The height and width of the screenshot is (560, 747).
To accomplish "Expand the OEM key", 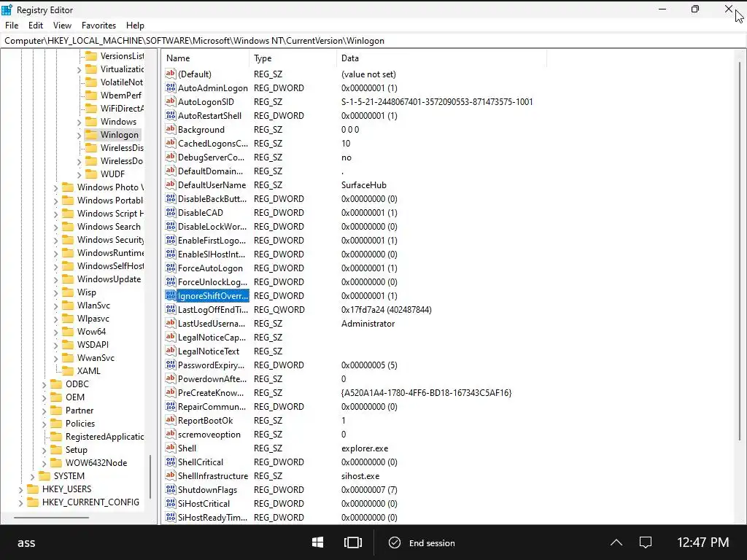I will click(44, 397).
